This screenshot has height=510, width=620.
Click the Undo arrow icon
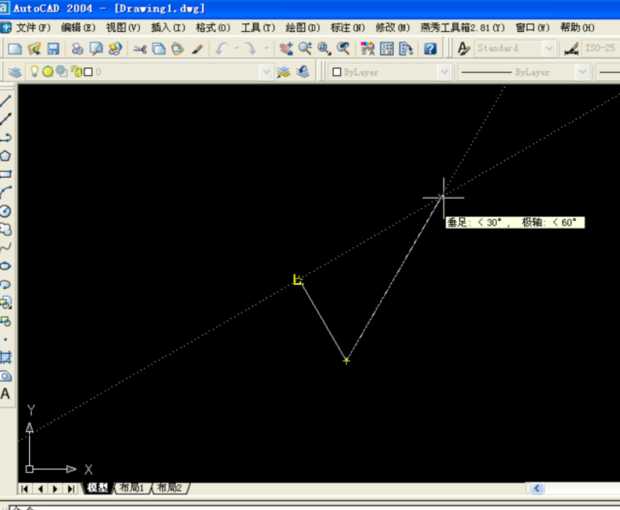coord(221,49)
